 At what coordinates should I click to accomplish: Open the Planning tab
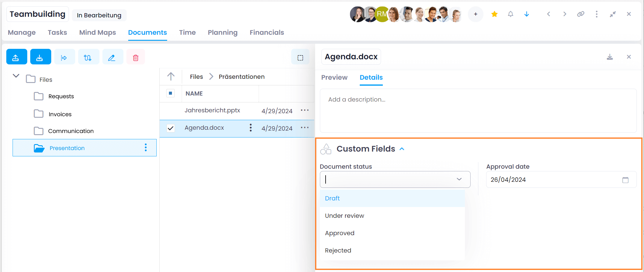click(223, 32)
